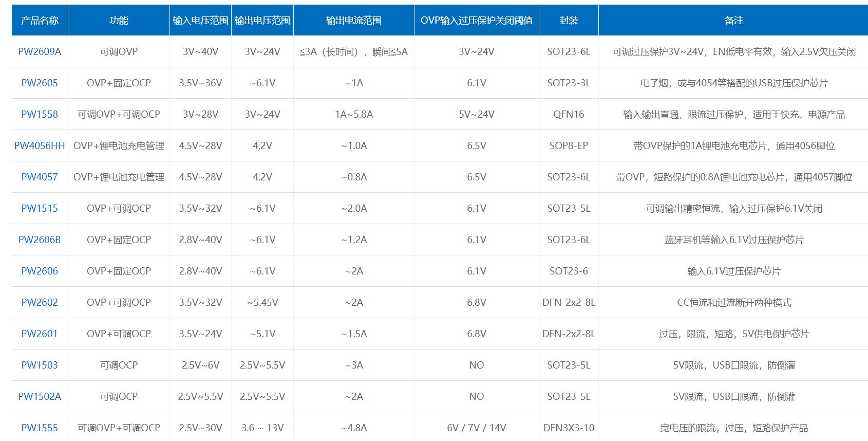Open the PW1502A product link
This screenshot has height=441, width=868.
(x=40, y=396)
